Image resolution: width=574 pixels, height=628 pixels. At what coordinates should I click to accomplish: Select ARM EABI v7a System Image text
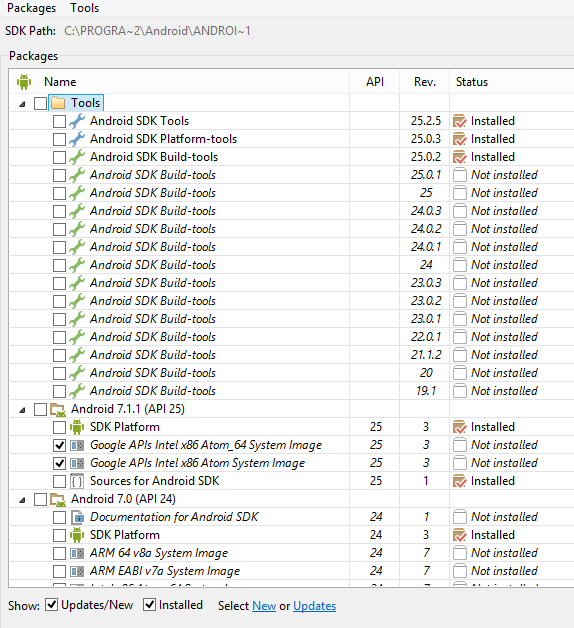165,571
